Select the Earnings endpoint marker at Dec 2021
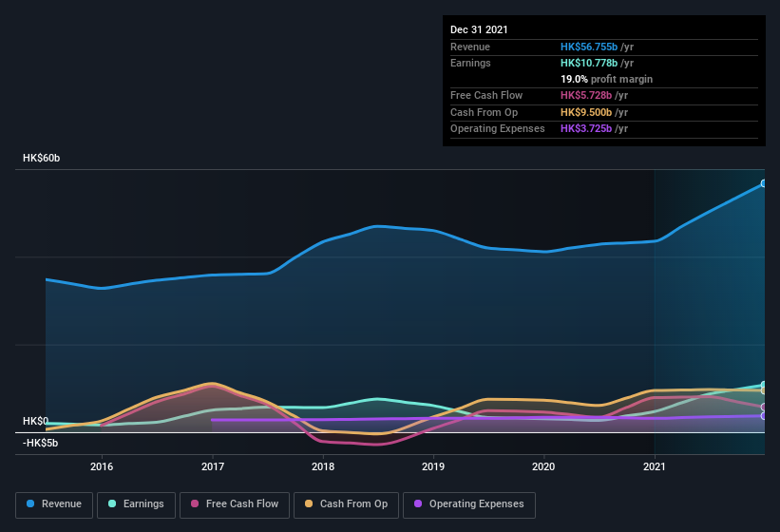Screen dimensions: 780x532 point(764,385)
